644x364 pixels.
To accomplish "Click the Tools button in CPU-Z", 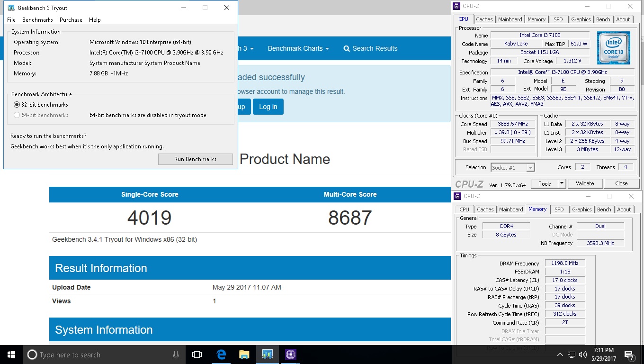I will click(x=545, y=183).
